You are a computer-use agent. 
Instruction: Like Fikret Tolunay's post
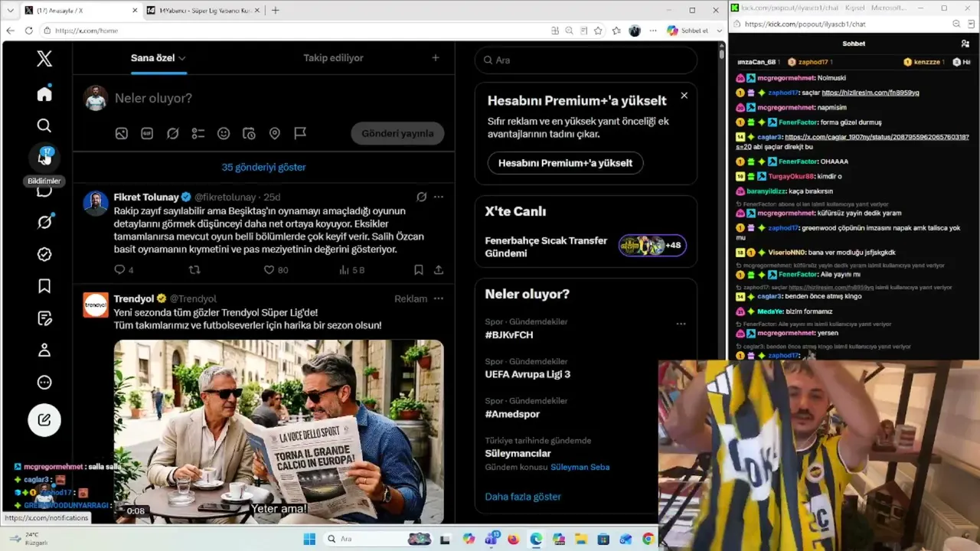coord(269,269)
